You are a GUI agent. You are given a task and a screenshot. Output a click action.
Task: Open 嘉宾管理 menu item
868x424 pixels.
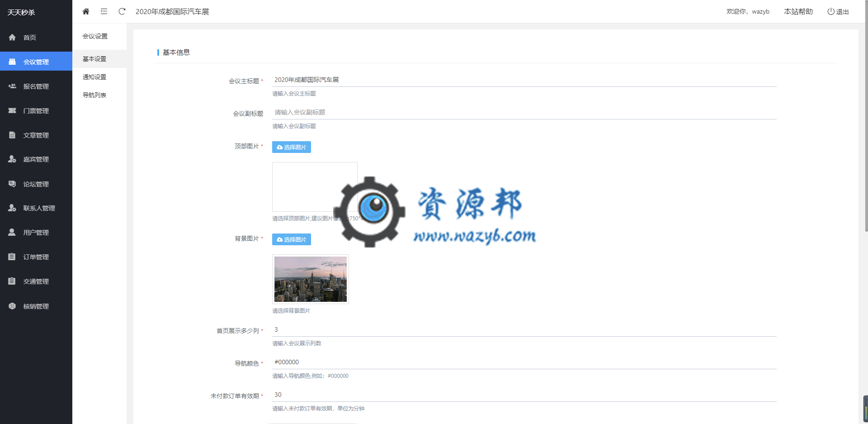(36, 159)
